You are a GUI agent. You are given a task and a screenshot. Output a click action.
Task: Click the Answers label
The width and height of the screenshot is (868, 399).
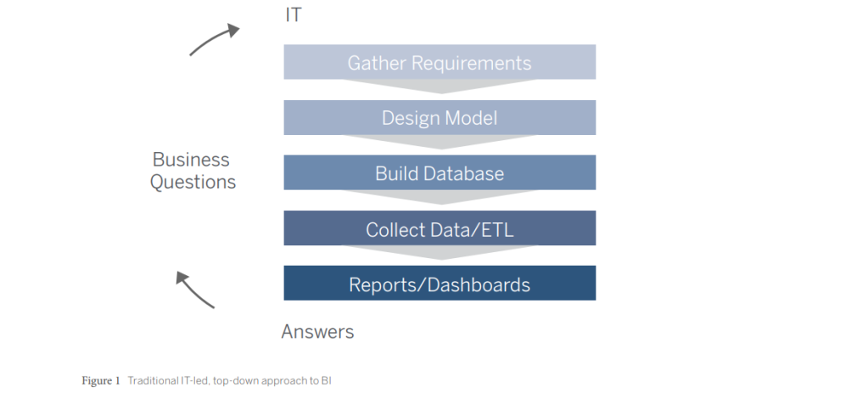tap(317, 332)
